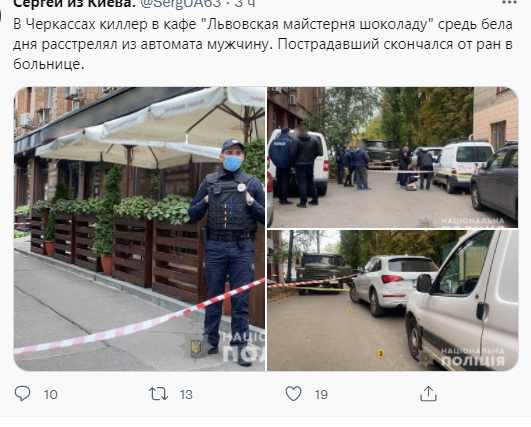Click the retweet arrows icon
531x427 pixels.
[x=158, y=394]
